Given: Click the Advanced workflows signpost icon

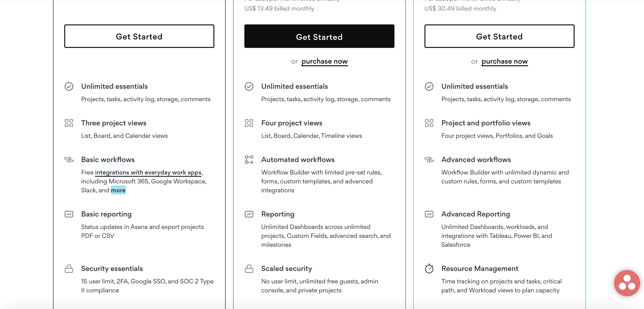Looking at the screenshot, I should pos(429,159).
